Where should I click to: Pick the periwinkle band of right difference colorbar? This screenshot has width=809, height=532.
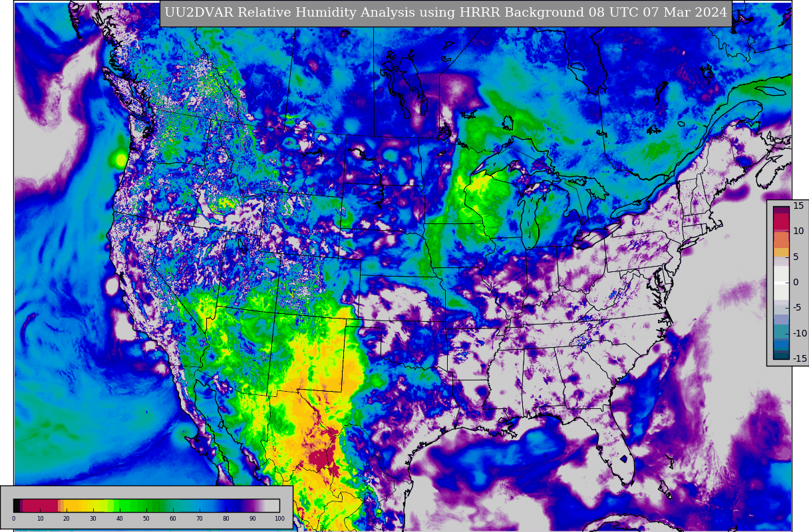pos(781,319)
